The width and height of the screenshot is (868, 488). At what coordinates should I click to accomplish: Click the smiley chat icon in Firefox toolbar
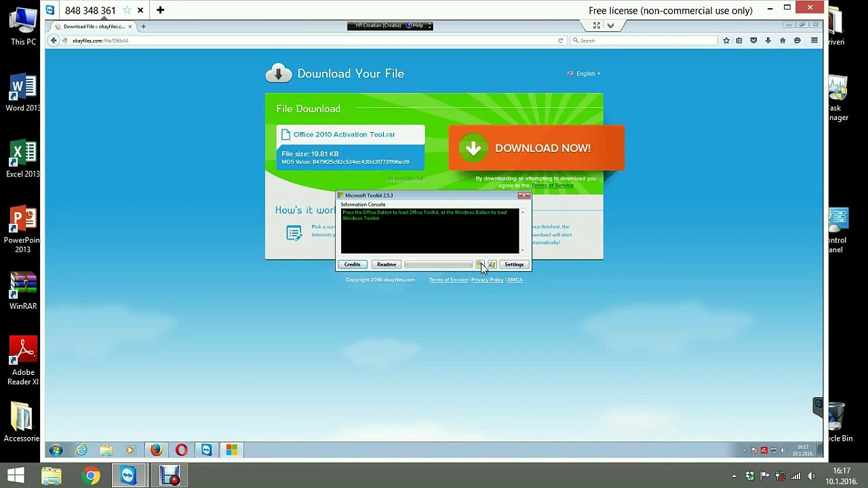pos(797,41)
